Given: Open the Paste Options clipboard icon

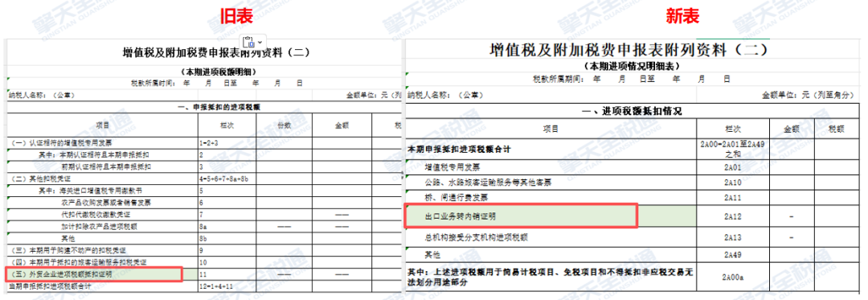Looking at the screenshot, I should [x=248, y=42].
